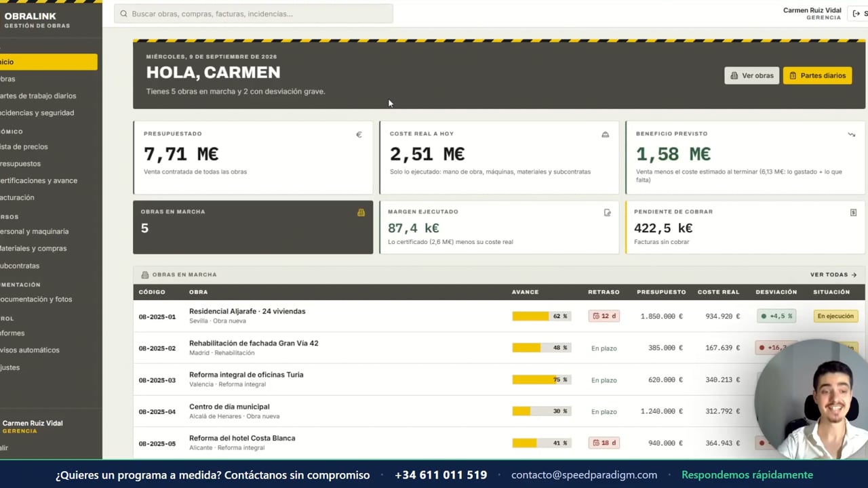Viewport: 868px width, 488px height.
Task: Open Documentación y fotos in sidebar
Action: click(36, 299)
